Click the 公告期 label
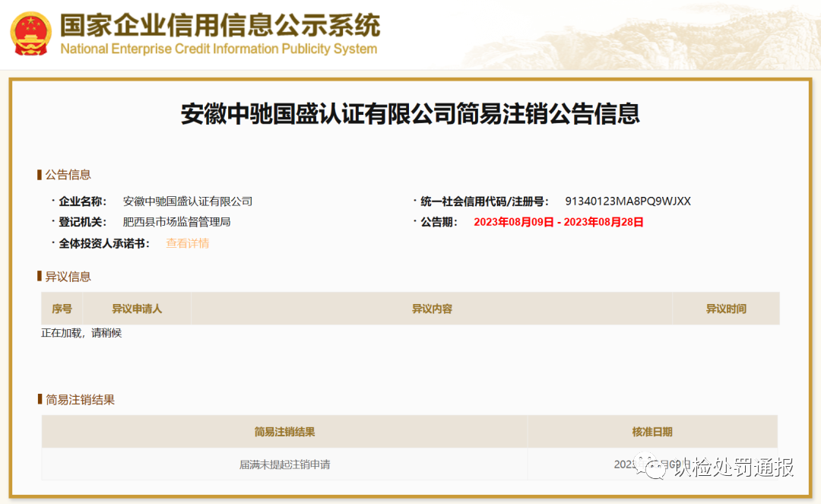 coord(439,222)
